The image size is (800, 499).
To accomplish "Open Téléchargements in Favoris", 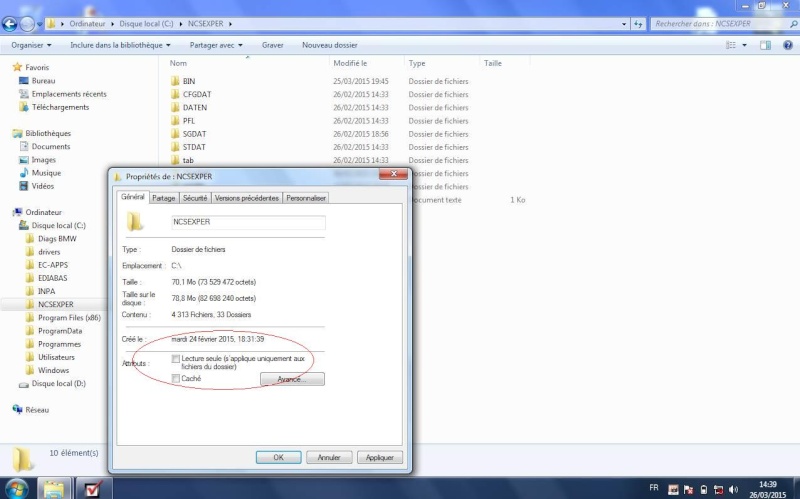I will (60, 107).
